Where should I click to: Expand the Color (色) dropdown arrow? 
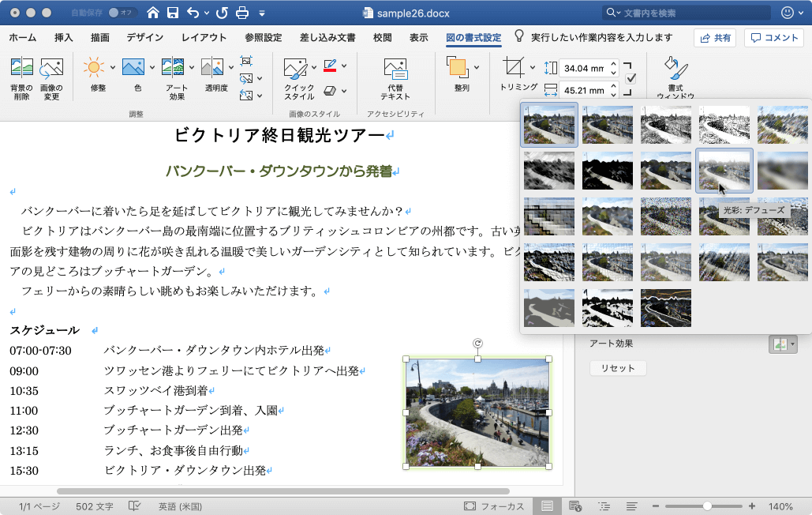click(152, 68)
